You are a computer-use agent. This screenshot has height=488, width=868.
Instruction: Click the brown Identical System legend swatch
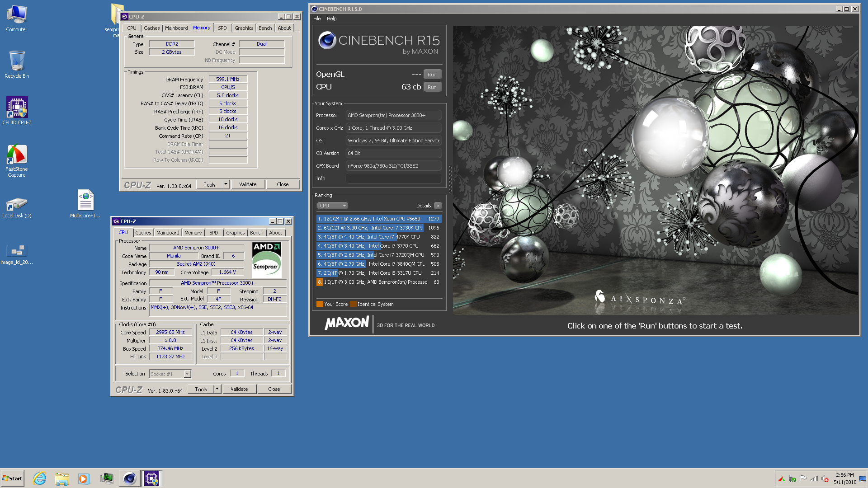tap(353, 304)
